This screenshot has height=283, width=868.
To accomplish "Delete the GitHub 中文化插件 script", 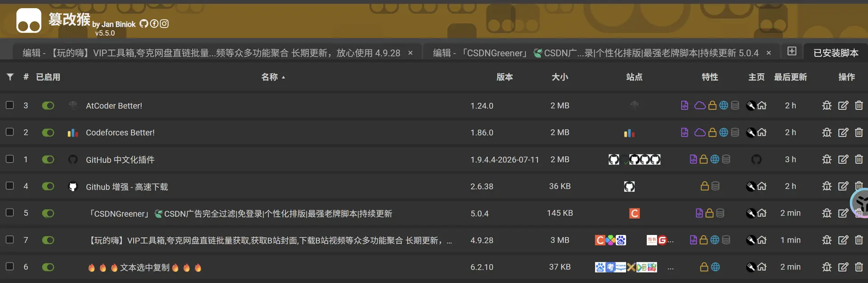I will (859, 159).
